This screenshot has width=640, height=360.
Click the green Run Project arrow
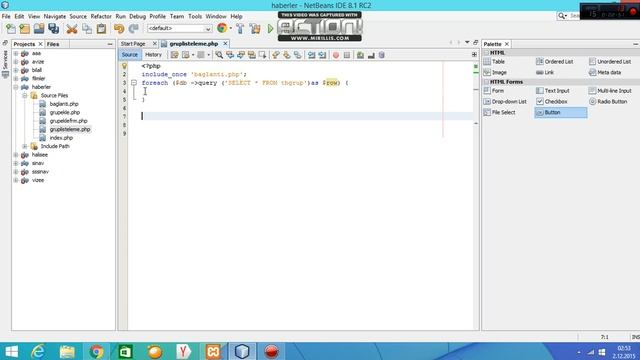click(x=270, y=29)
